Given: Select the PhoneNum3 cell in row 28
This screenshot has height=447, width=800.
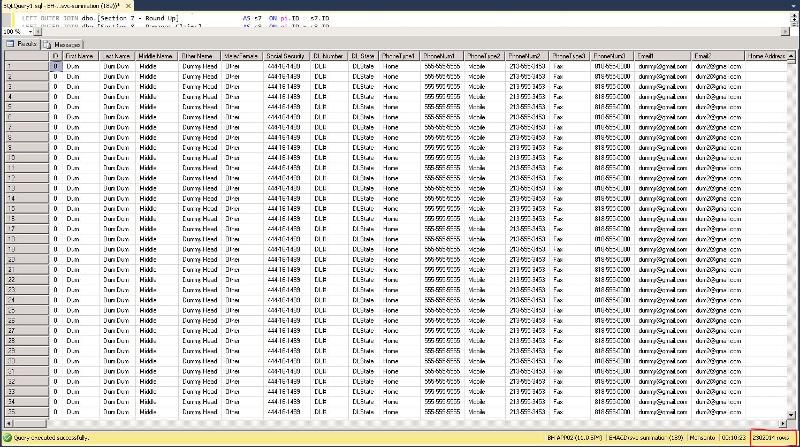Looking at the screenshot, I should click(613, 341).
